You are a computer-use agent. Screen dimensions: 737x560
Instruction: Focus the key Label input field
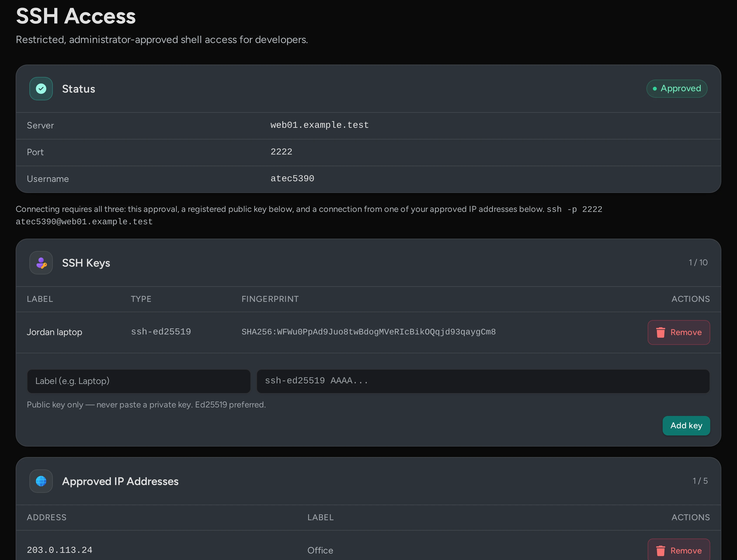139,381
